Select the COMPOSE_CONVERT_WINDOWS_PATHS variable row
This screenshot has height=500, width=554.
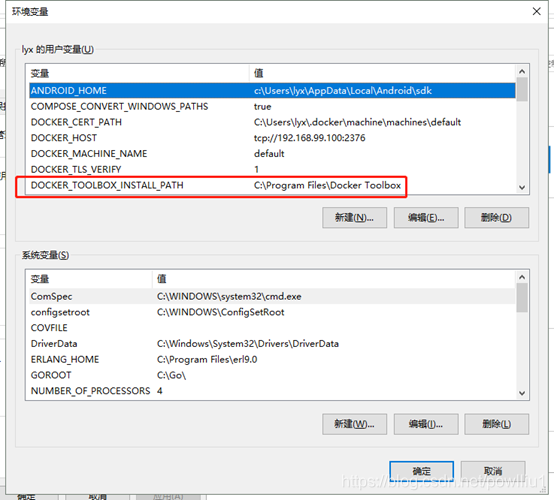click(x=272, y=106)
